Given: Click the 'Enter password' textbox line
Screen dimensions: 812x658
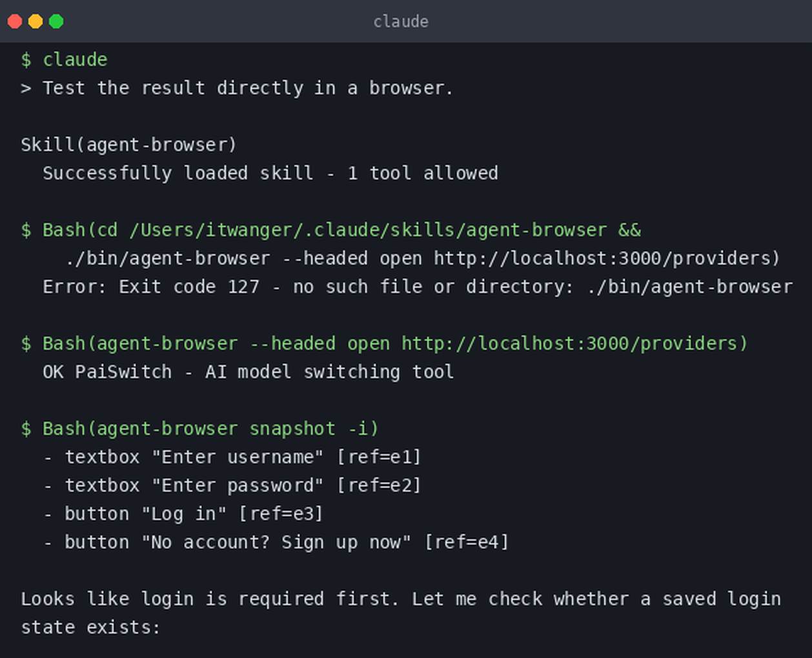Looking at the screenshot, I should point(232,485).
